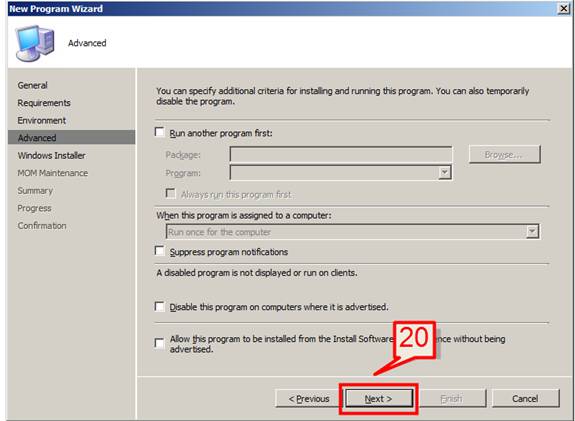This screenshot has height=421, width=575.
Task: Check Disable this program on computers option
Action: tap(160, 306)
